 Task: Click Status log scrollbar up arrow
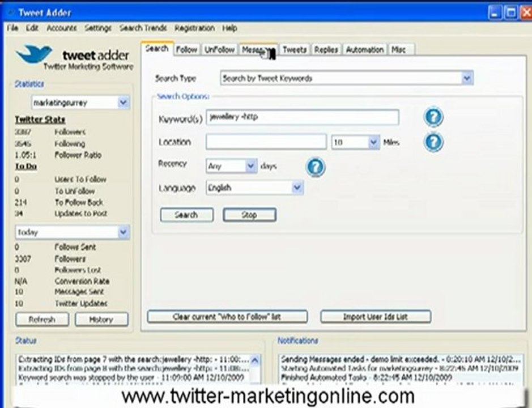(x=255, y=360)
